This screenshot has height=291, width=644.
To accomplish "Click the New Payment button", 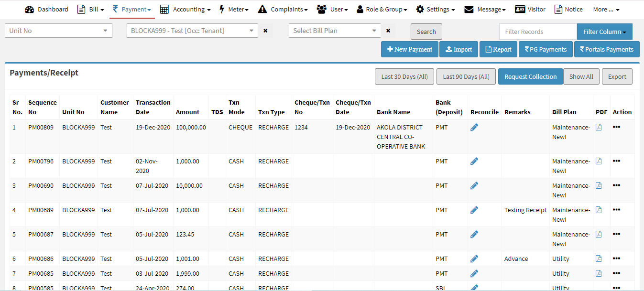I will pyautogui.click(x=410, y=49).
